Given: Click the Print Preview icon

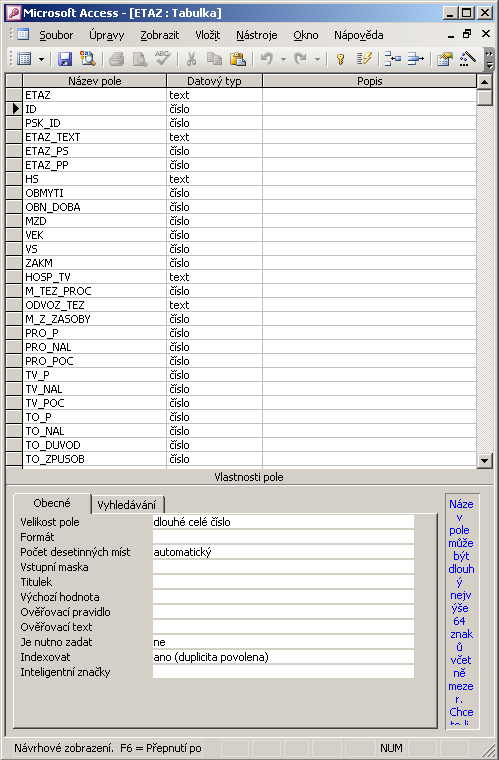Looking at the screenshot, I should pos(140,59).
